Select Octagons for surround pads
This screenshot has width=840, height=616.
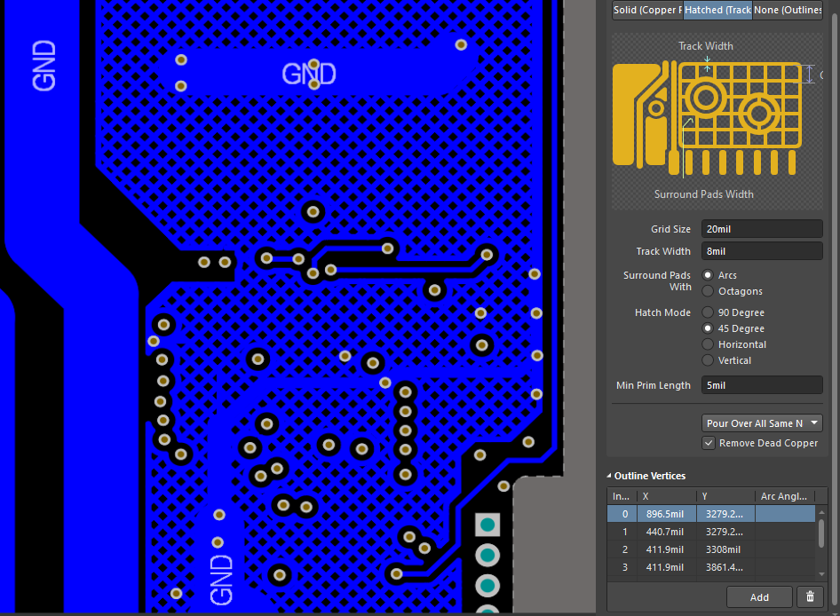(708, 291)
